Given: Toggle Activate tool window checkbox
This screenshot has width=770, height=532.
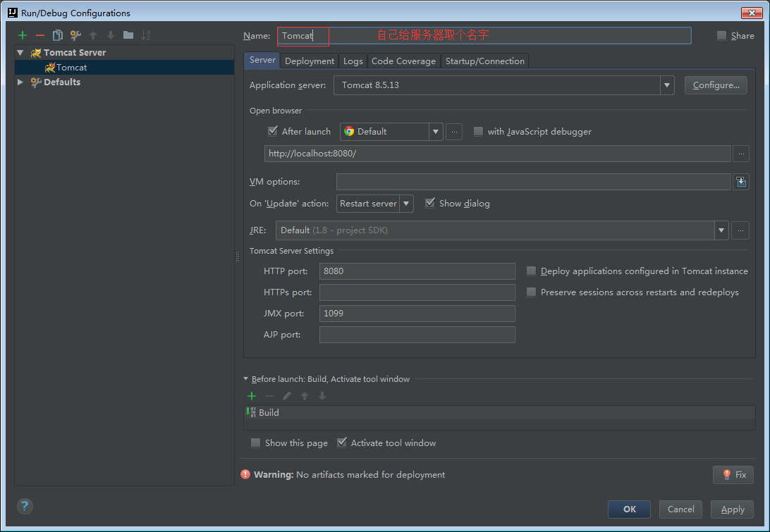Looking at the screenshot, I should coord(342,443).
